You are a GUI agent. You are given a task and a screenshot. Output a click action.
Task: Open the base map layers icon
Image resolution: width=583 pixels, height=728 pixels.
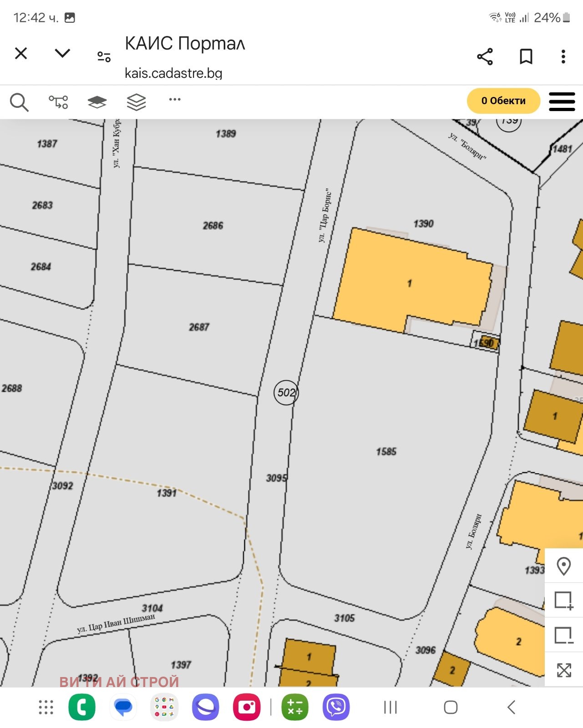click(97, 101)
